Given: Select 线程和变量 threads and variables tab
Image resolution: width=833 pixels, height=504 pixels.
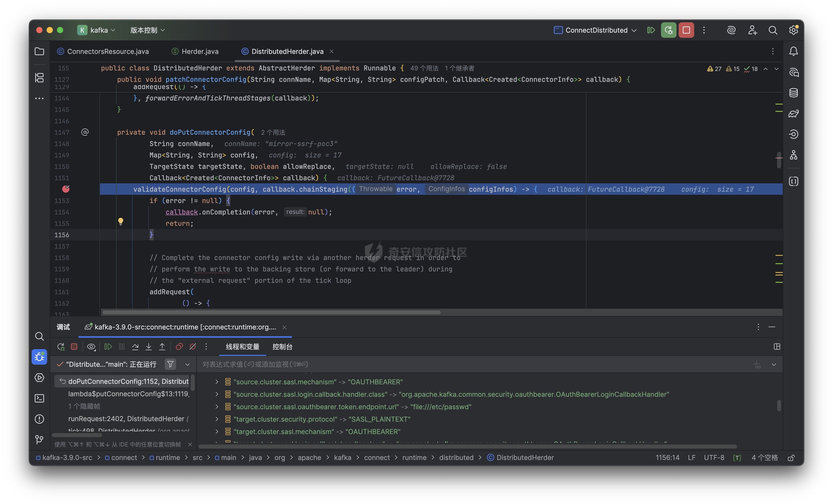Looking at the screenshot, I should click(242, 347).
